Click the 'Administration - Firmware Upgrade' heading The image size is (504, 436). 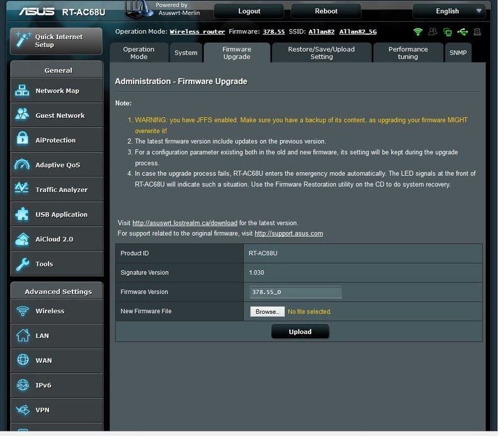click(181, 81)
